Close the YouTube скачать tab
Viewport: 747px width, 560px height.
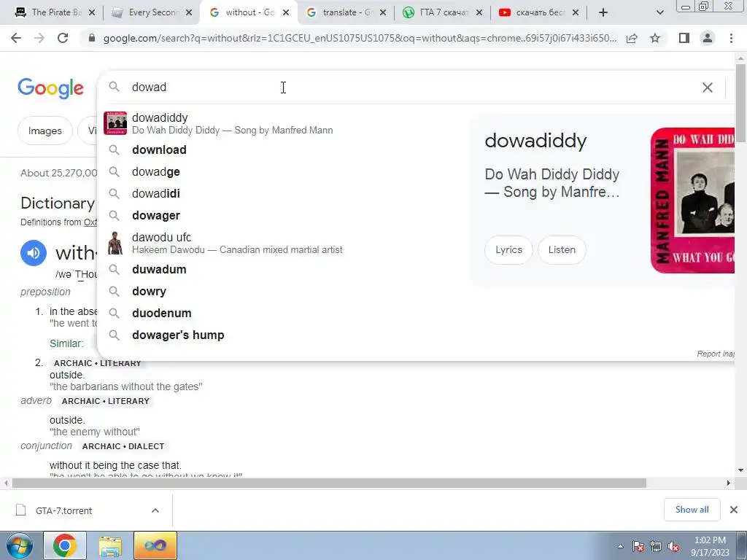tap(576, 12)
